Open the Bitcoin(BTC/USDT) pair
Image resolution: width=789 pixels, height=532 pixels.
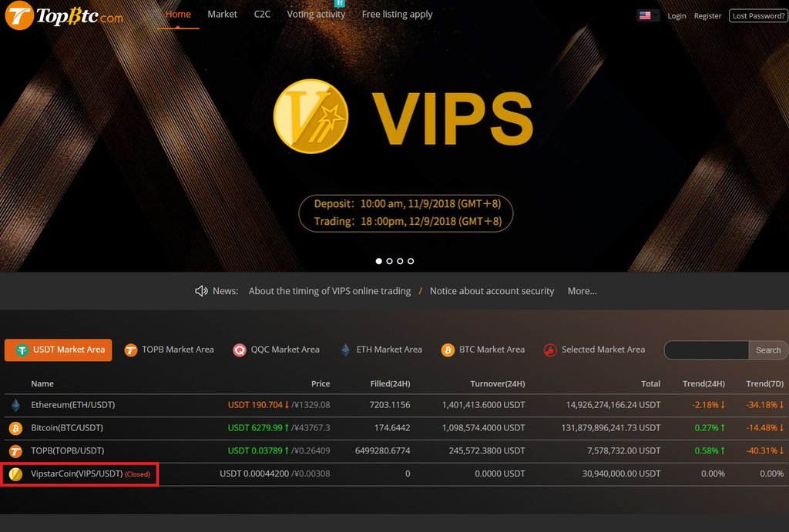coord(67,428)
